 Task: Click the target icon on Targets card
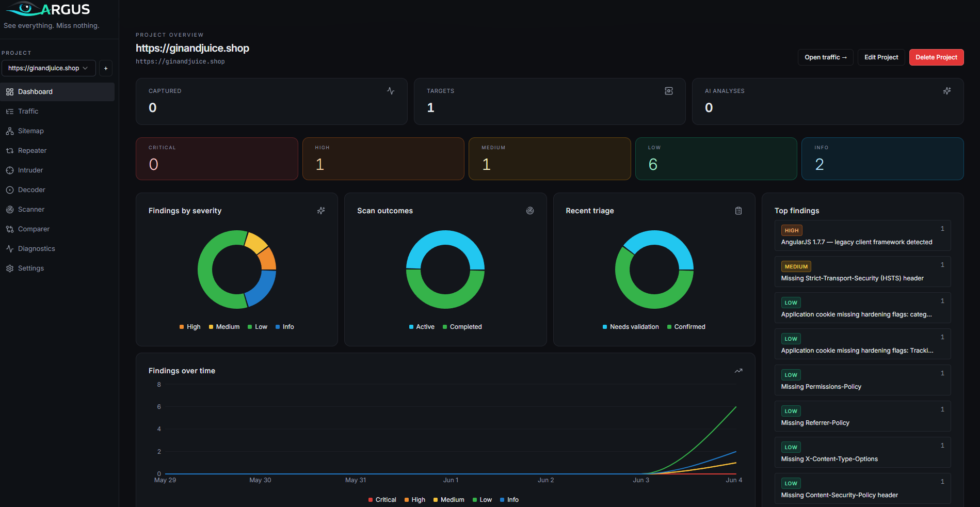click(669, 91)
